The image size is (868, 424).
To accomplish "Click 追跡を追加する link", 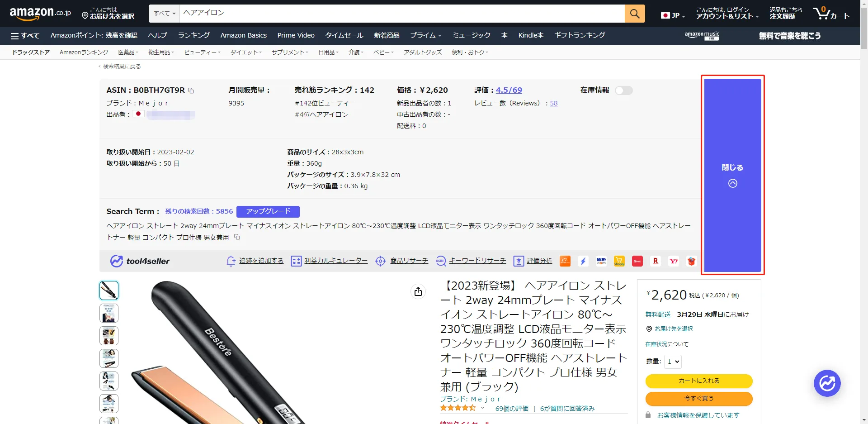I will tap(261, 261).
